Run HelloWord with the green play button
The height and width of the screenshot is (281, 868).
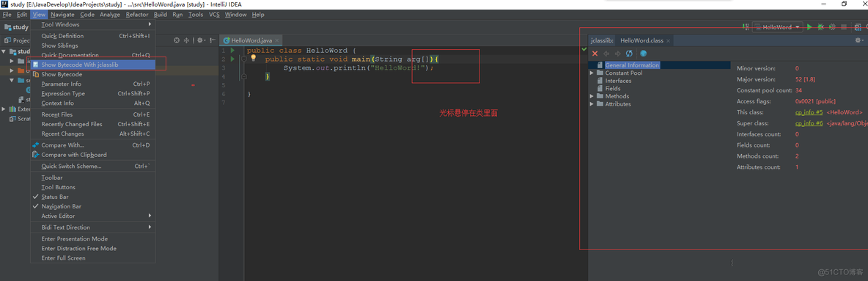(x=809, y=26)
